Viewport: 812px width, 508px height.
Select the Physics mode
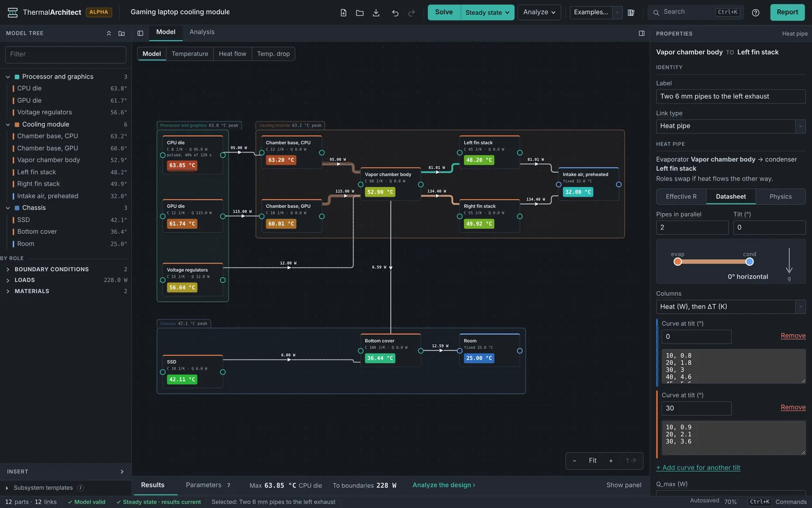point(781,197)
